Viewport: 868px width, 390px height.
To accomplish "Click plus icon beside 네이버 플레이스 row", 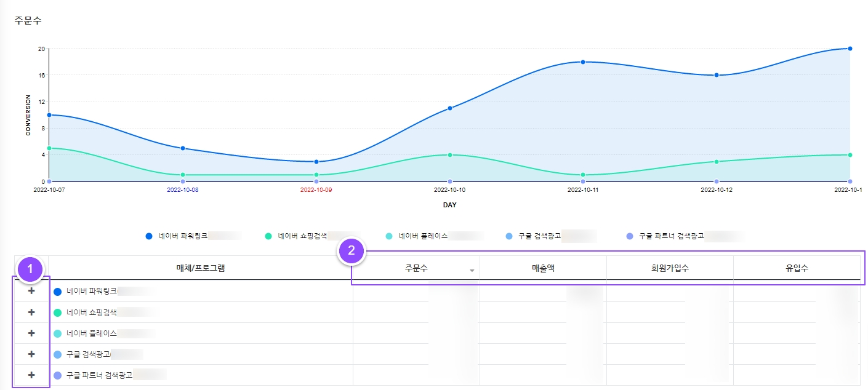I will tap(31, 333).
